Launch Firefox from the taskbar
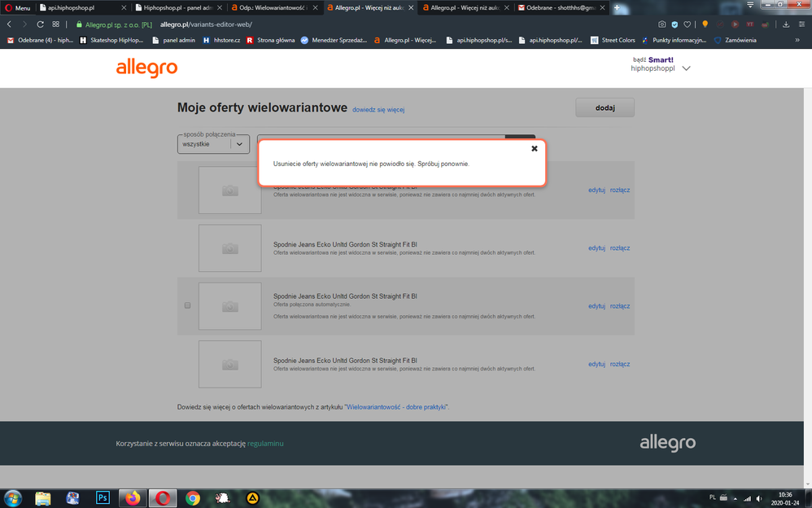The height and width of the screenshot is (508, 812). 133,497
